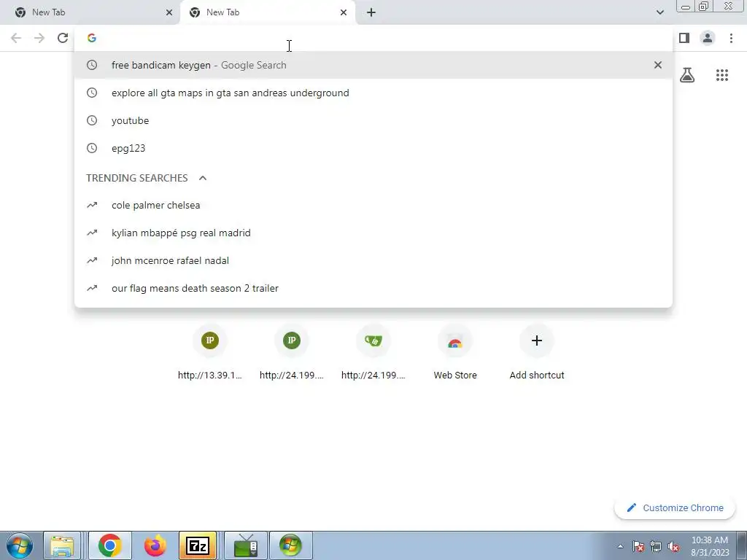Open the Web Store shortcut
This screenshot has height=560, width=747.
point(455,352)
